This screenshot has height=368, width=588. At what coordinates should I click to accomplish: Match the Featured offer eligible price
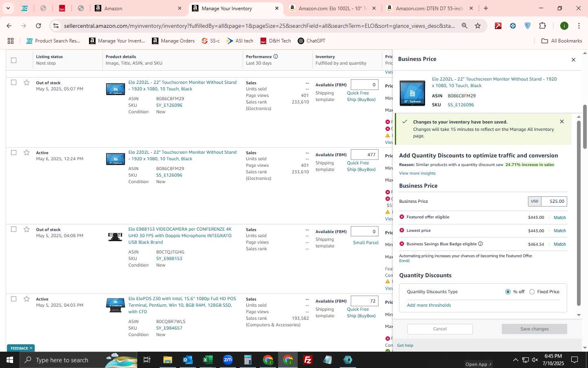559,218
